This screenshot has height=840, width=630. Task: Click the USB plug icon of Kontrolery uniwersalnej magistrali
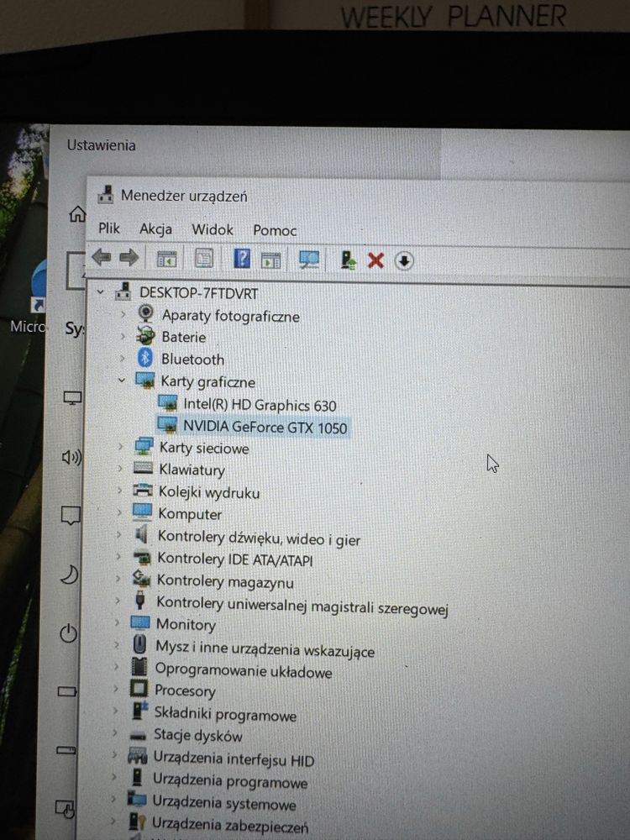[x=140, y=600]
